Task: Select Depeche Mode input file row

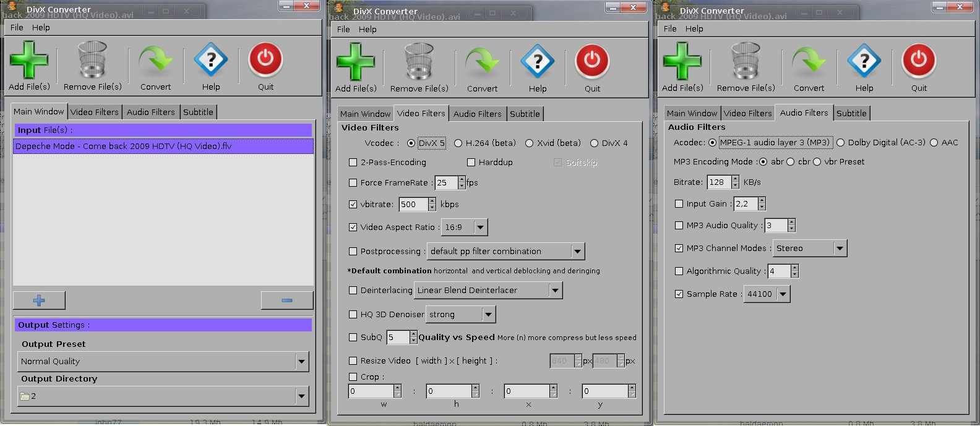Action: [163, 147]
